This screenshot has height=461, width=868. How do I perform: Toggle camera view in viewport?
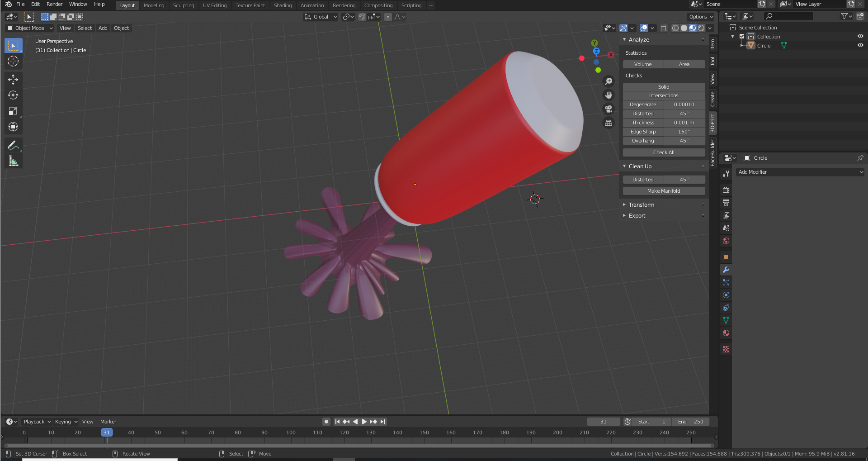pyautogui.click(x=609, y=109)
